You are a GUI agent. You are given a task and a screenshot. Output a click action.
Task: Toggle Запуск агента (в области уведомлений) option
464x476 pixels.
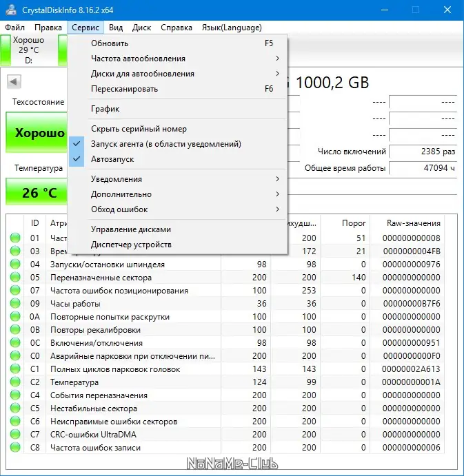click(x=177, y=144)
